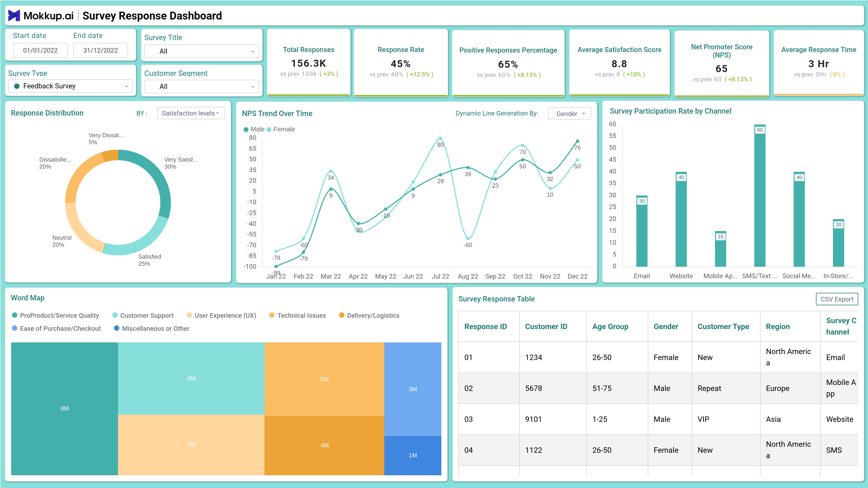Image resolution: width=868 pixels, height=488 pixels.
Task: Click the 4M treemap block
Action: coord(324,445)
